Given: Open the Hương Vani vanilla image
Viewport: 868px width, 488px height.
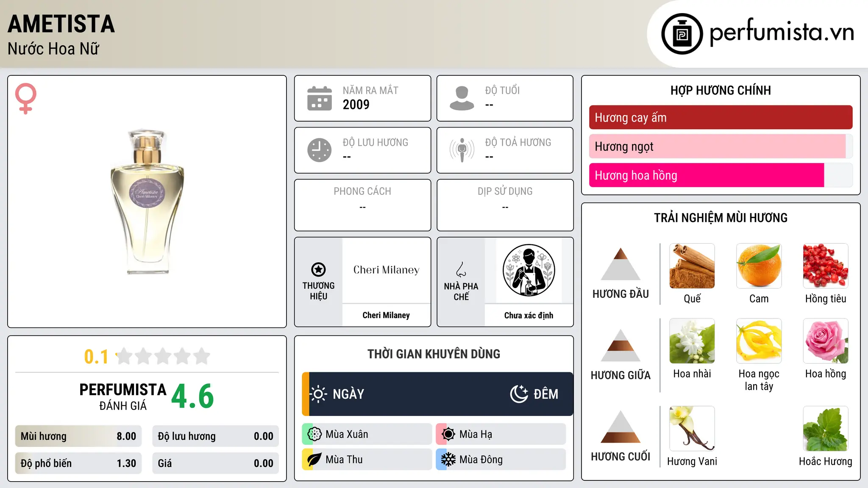Looking at the screenshot, I should tap(692, 429).
